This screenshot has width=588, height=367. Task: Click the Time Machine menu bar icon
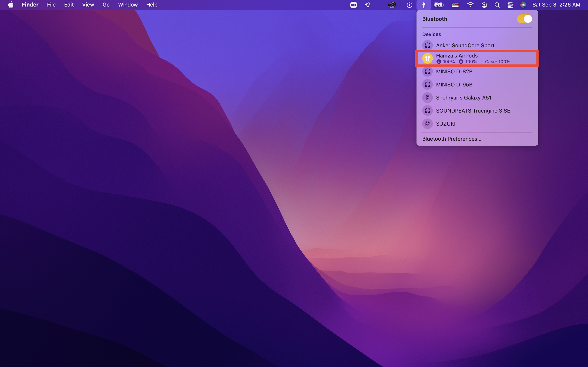409,5
